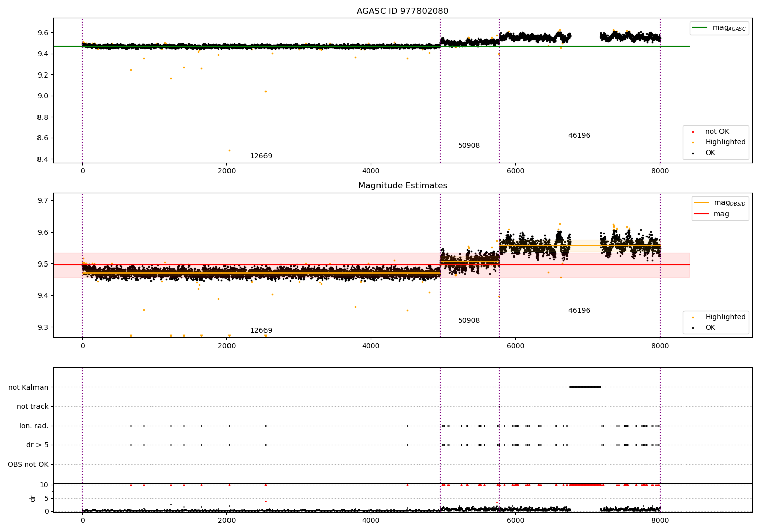The height and width of the screenshot is (532, 760).
Task: Click obsid label 12669 in the AGASC plot
Action: coord(261,156)
